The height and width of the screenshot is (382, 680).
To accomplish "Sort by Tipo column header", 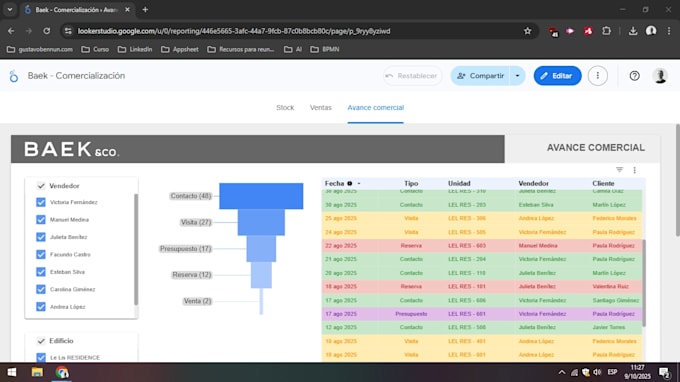I will point(411,183).
